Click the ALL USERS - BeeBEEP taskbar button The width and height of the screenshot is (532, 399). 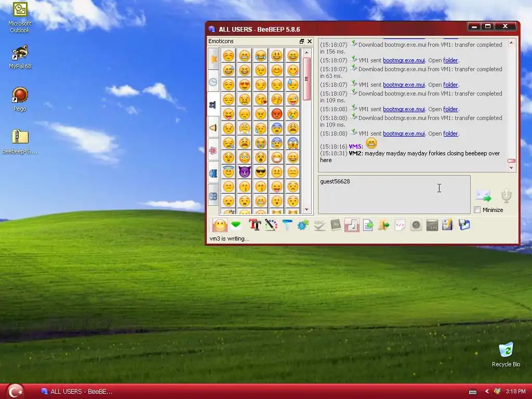tap(76, 392)
